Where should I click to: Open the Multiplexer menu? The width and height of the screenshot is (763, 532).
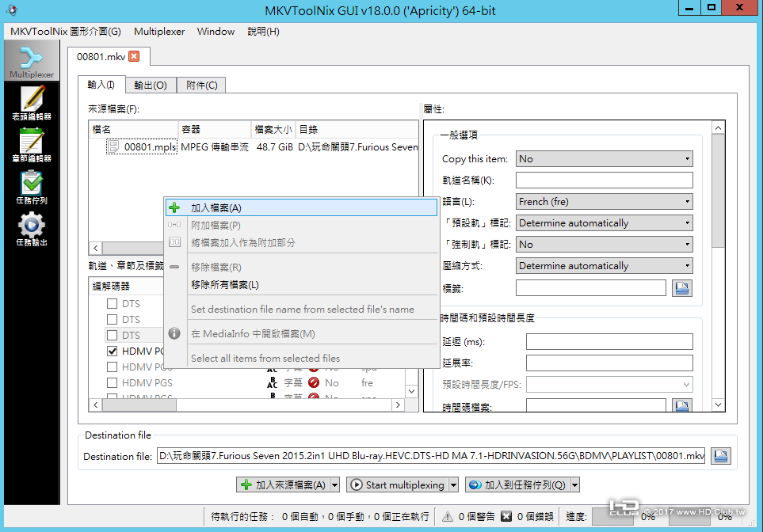[x=159, y=31]
